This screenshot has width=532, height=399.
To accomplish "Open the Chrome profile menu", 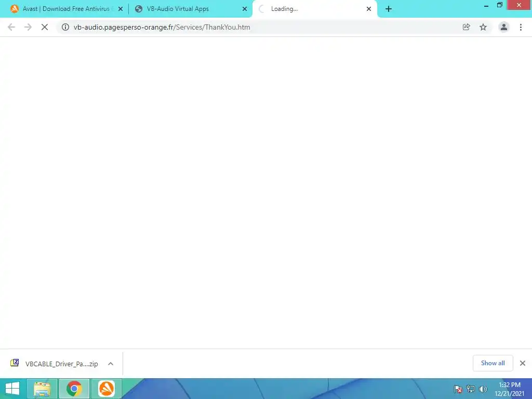I will pyautogui.click(x=504, y=27).
